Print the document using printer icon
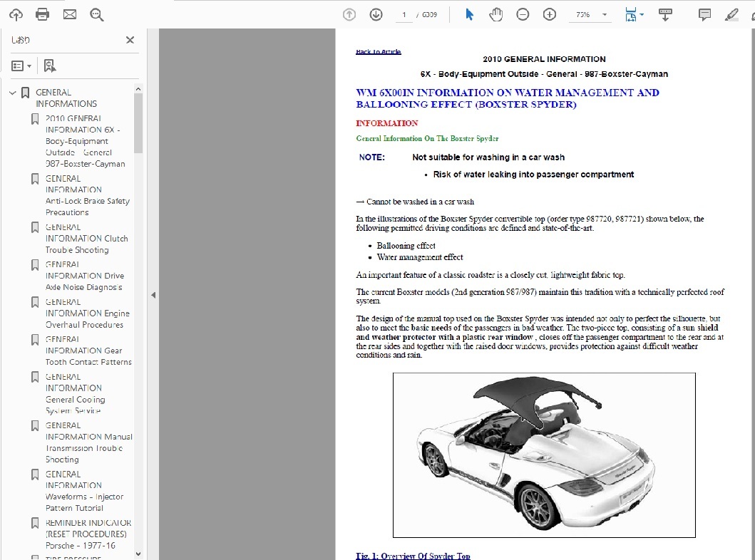Viewport: 755px width, 560px height. pos(42,14)
